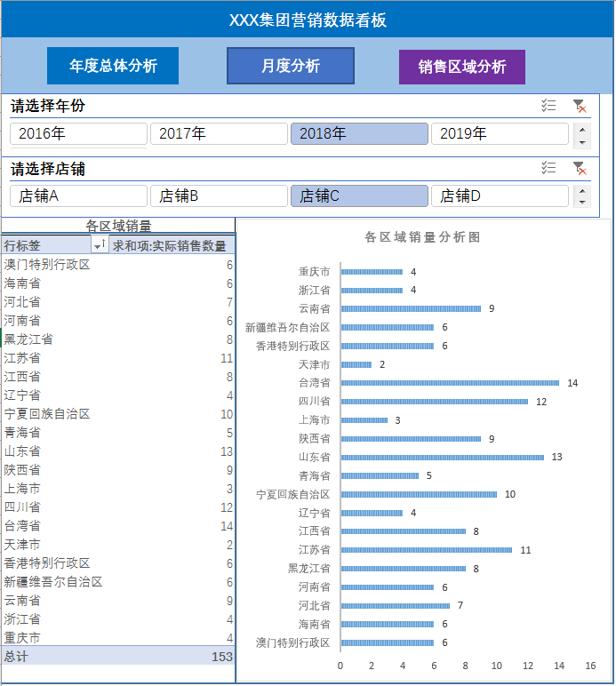Viewport: 616px width, 686px height.
Task: Click store slicer scroll down arrow
Action: (x=582, y=202)
